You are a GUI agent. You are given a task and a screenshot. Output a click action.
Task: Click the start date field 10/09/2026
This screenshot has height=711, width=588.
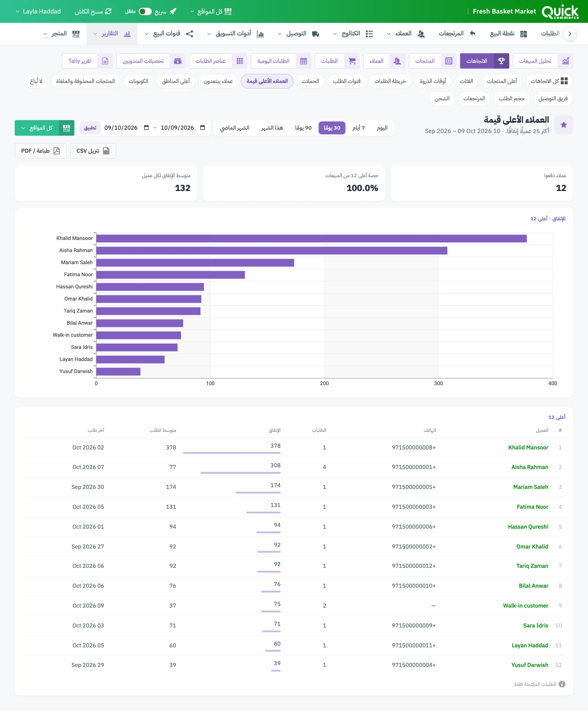(183, 128)
